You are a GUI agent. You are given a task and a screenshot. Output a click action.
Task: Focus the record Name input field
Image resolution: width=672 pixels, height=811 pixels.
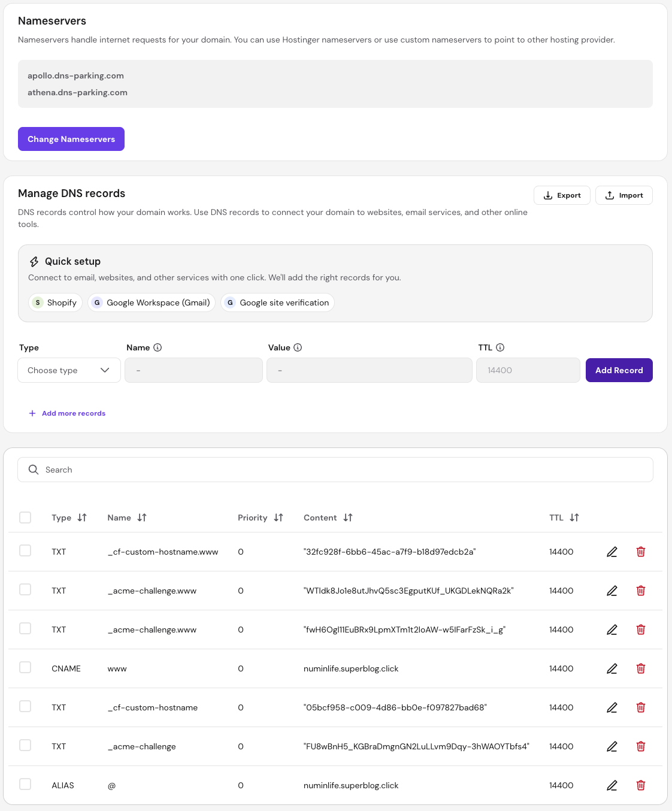click(193, 370)
